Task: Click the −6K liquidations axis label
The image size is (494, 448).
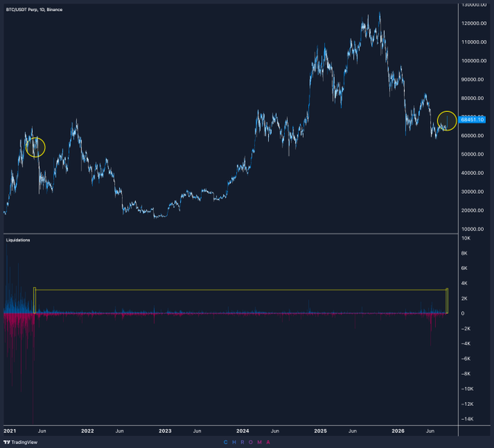Action: (x=466, y=359)
